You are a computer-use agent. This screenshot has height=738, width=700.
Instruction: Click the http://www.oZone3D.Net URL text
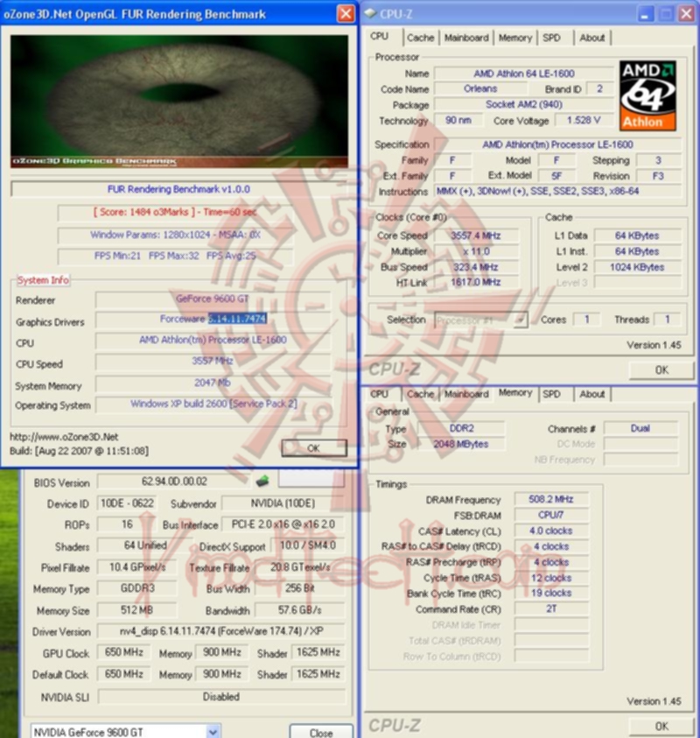(x=64, y=437)
